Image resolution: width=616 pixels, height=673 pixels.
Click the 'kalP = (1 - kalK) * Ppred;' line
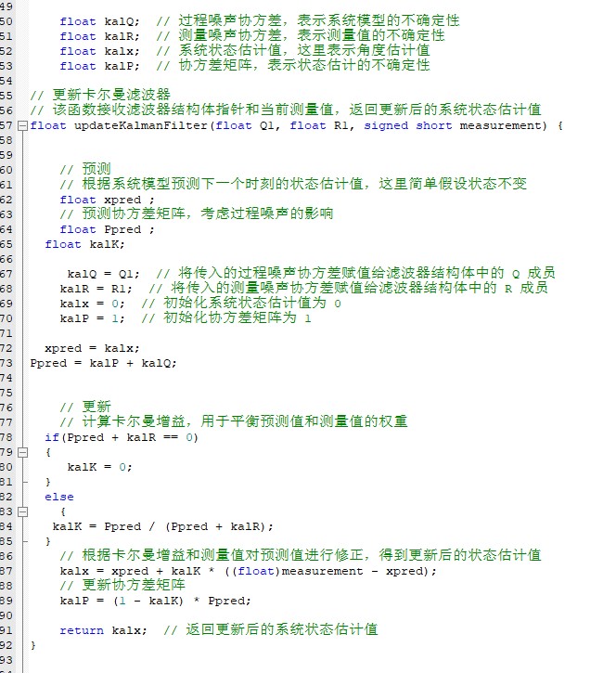155,601
